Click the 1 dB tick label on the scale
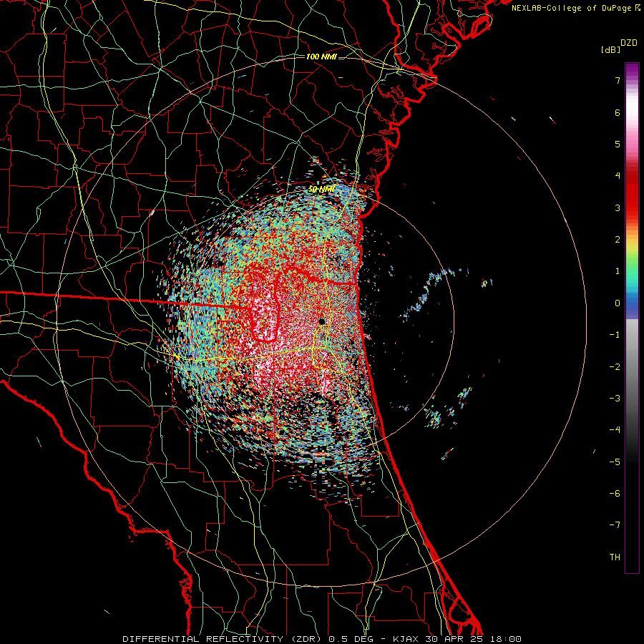Screen dimensions: 644x644 click(618, 271)
